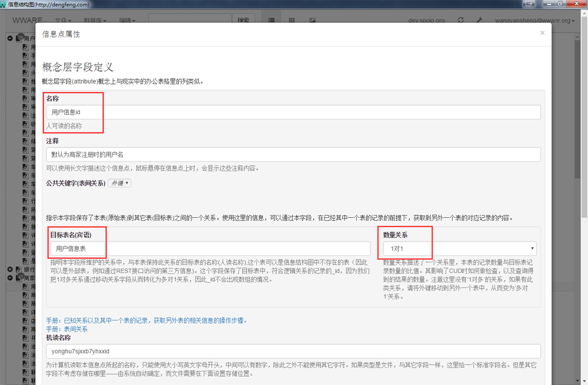Click the dev.spolo.org link

(426, 20)
